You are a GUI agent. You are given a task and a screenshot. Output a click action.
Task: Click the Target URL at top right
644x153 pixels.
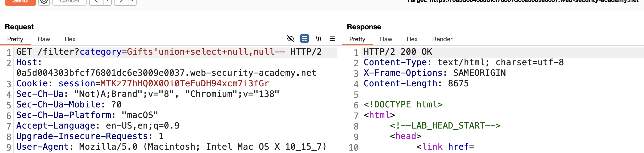(x=523, y=1)
